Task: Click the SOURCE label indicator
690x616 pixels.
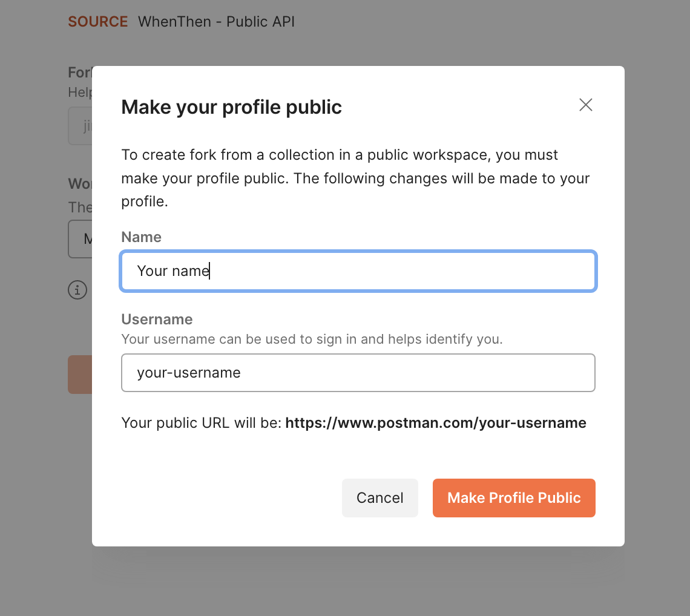Action: (97, 21)
